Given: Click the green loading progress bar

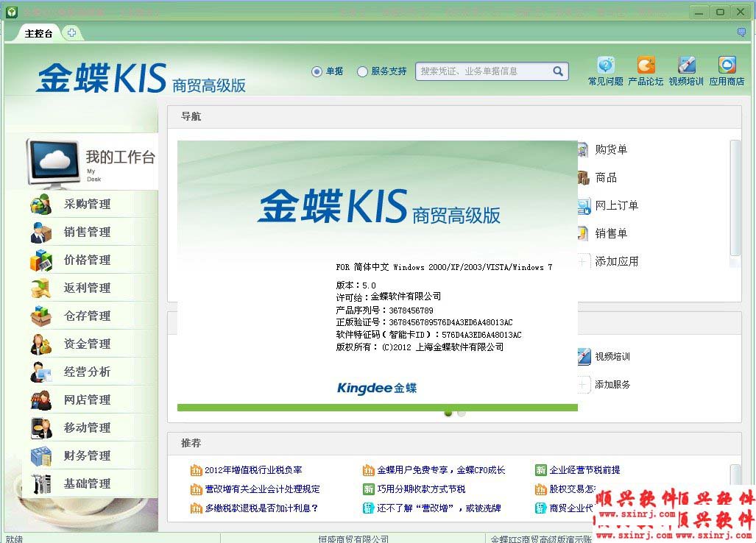Looking at the screenshot, I should [376, 406].
